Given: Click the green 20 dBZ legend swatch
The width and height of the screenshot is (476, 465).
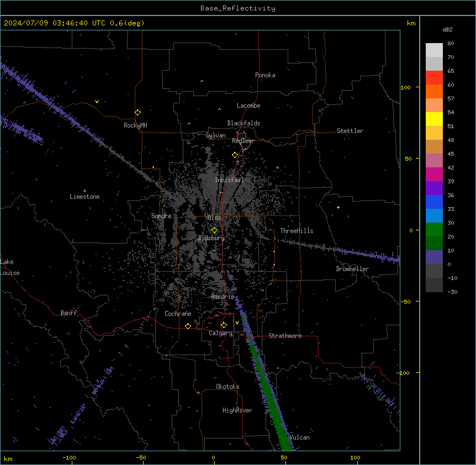Looking at the screenshot, I should pos(434,230).
